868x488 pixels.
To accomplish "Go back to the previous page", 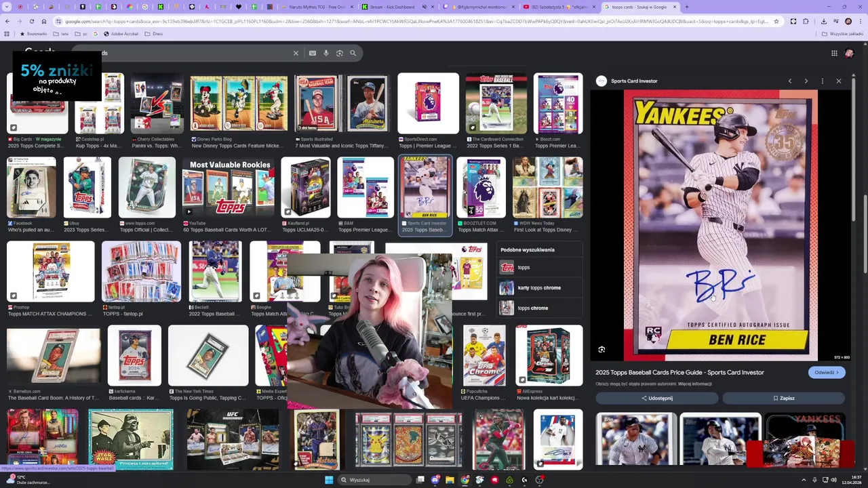I will pos(7,21).
